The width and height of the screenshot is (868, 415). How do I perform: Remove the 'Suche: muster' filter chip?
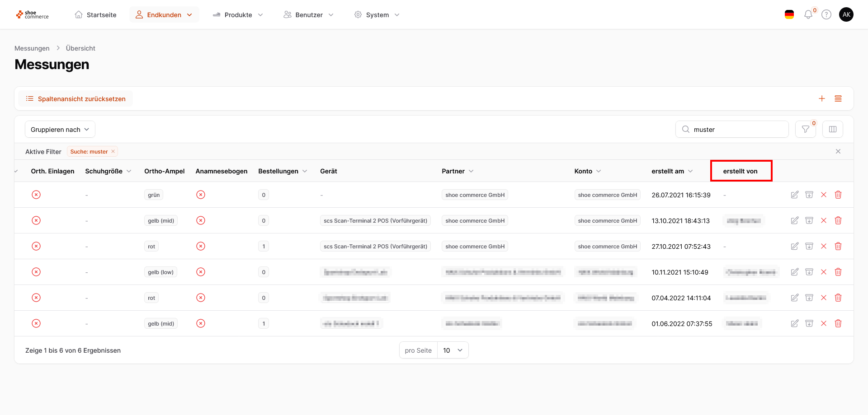(x=113, y=152)
